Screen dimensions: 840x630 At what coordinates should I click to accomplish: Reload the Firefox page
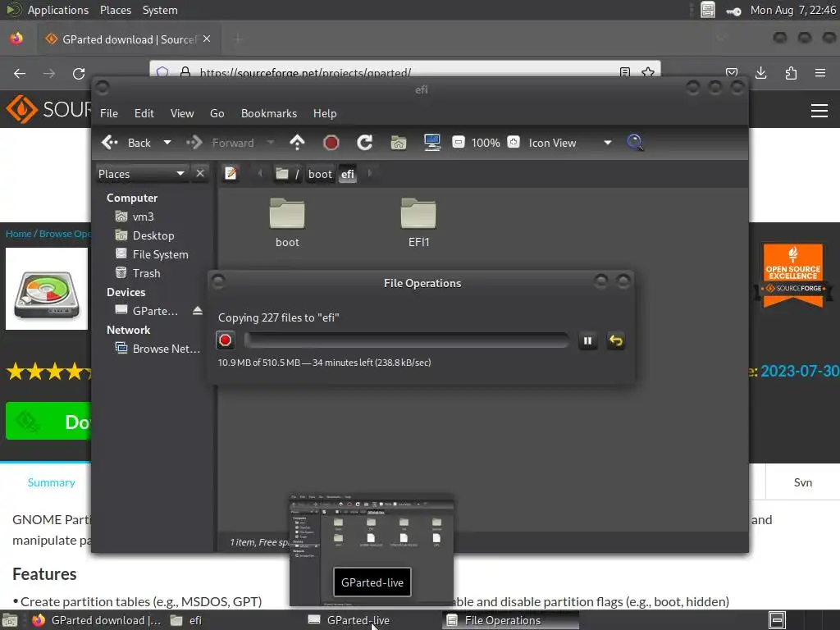click(x=79, y=73)
